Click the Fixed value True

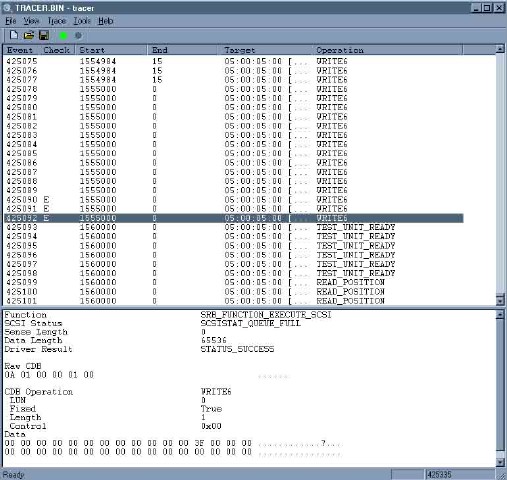[211, 409]
